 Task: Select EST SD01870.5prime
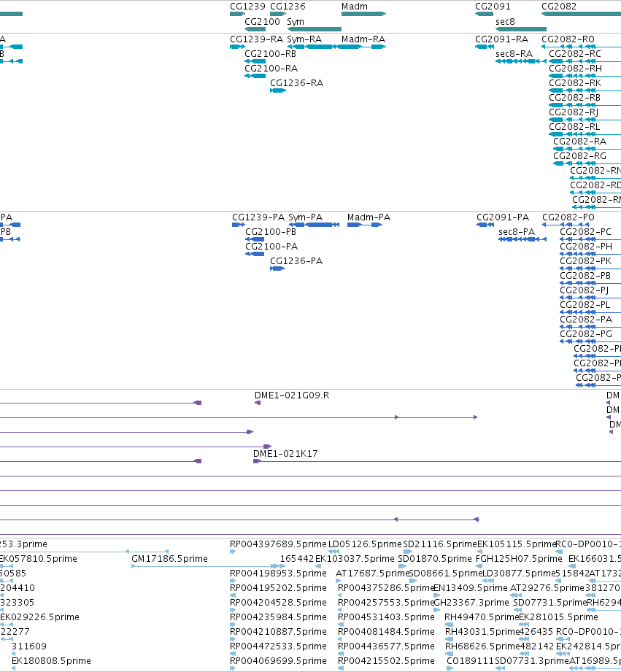point(403,566)
